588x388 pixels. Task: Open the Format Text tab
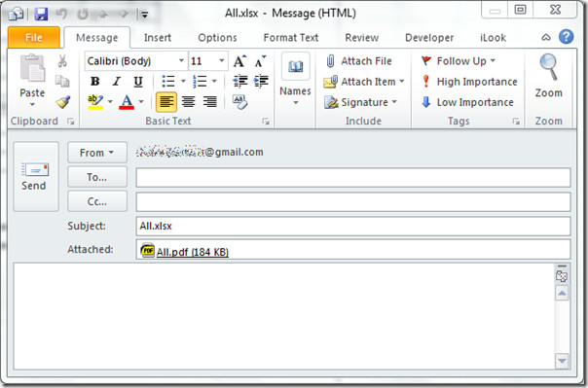pyautogui.click(x=291, y=38)
